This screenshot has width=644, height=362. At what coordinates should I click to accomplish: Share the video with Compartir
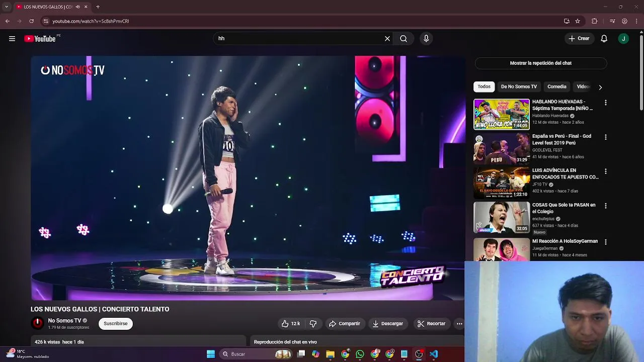pyautogui.click(x=345, y=324)
